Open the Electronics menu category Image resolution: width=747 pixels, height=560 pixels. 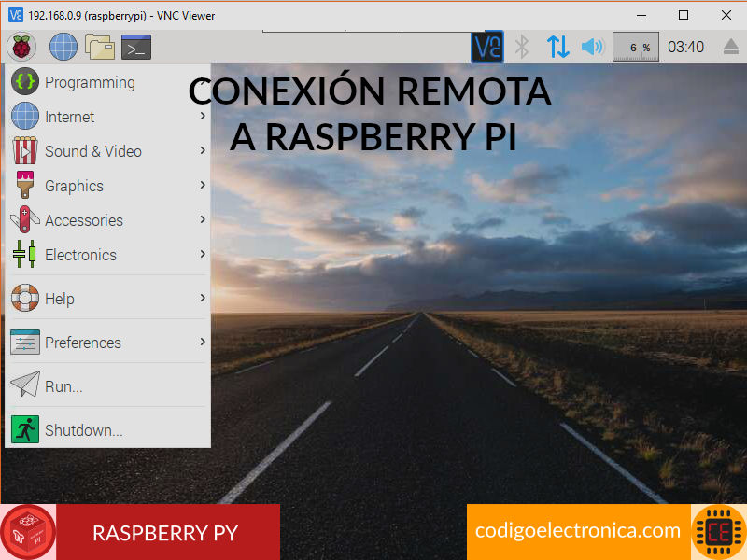click(x=108, y=255)
